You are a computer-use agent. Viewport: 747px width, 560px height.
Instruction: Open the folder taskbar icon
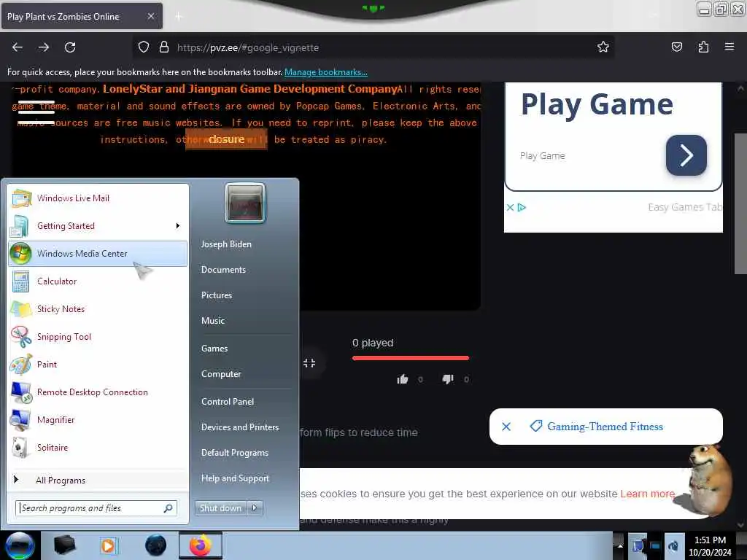click(x=64, y=545)
